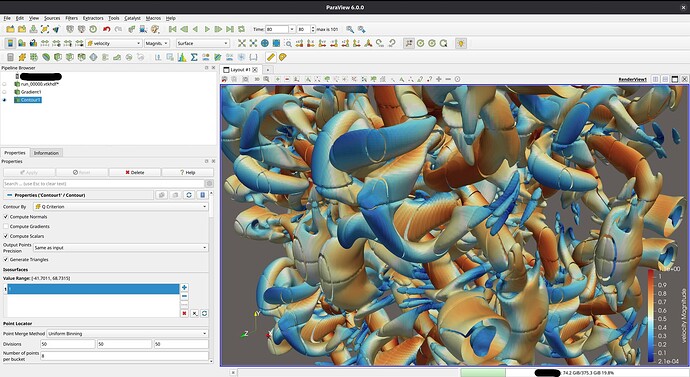Toggle the light kit bulb icon

pyautogui.click(x=460, y=43)
